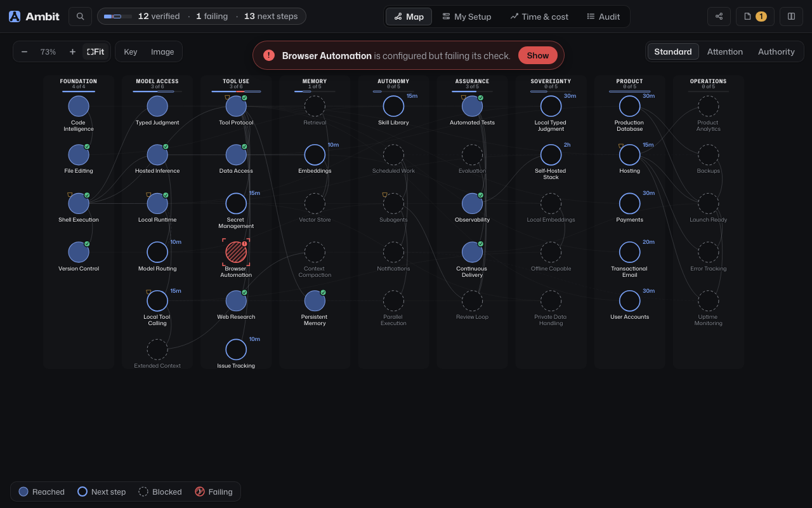Screen dimensions: 812x508
Task: Choose the Authority view mode
Action: click(x=776, y=52)
